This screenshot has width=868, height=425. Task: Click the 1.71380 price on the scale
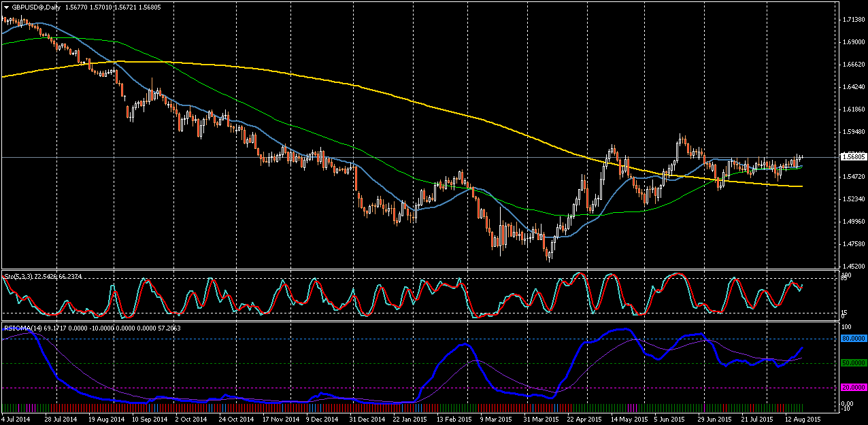[x=853, y=20]
